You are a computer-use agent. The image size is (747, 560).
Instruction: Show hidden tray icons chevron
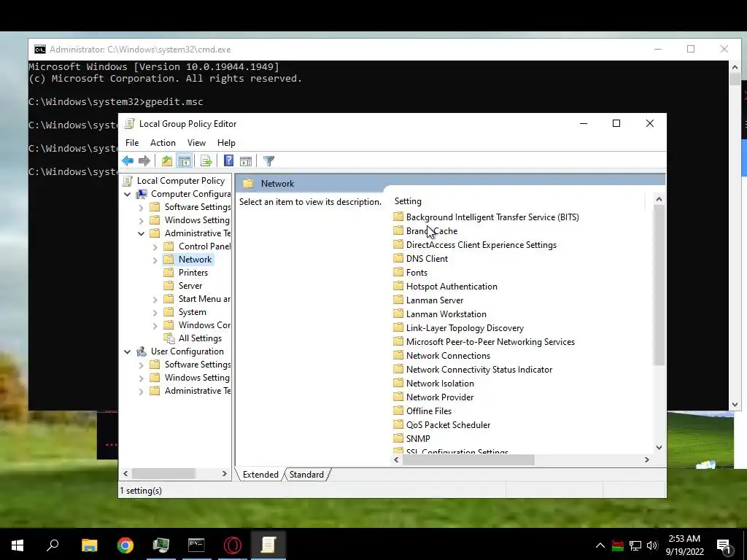[600, 545]
